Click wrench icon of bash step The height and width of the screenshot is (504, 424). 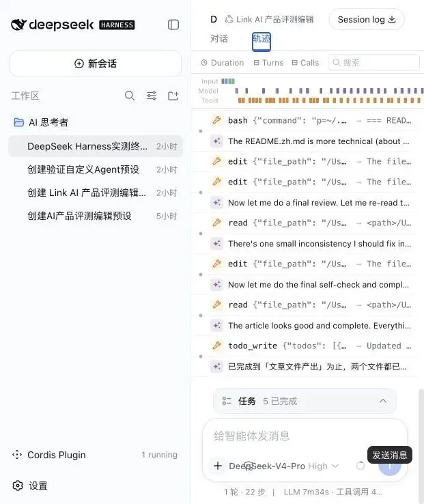(x=217, y=120)
